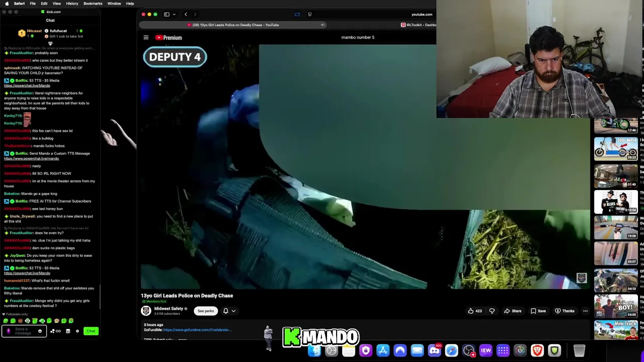Image resolution: width=644 pixels, height=362 pixels.
Task: Open Finder from the Dock
Action: (x=314, y=350)
